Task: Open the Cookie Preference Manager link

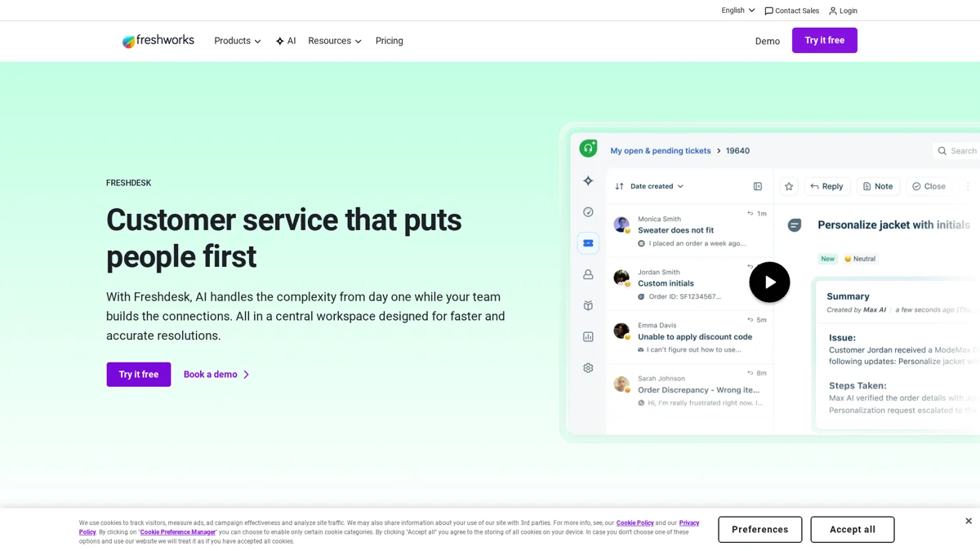Action: tap(178, 532)
